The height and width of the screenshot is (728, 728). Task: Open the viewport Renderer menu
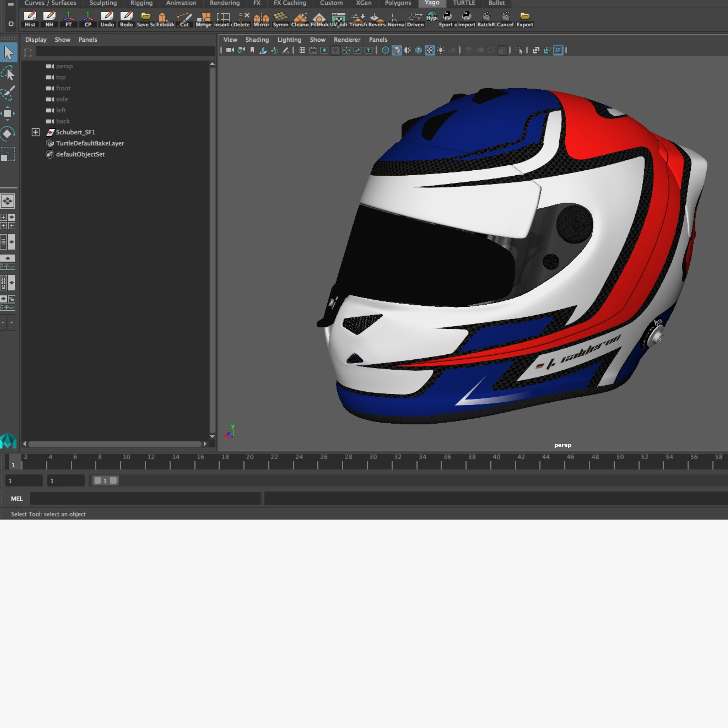[347, 40]
